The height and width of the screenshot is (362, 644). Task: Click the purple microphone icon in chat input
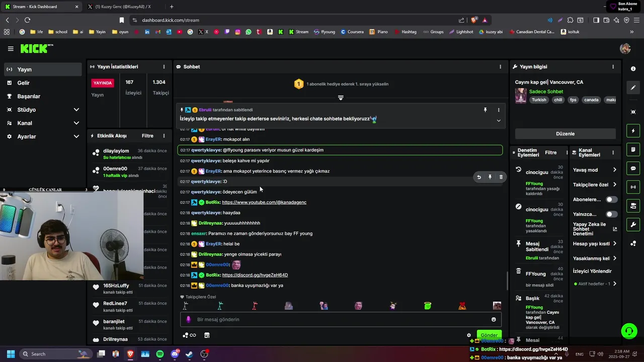pyautogui.click(x=189, y=319)
